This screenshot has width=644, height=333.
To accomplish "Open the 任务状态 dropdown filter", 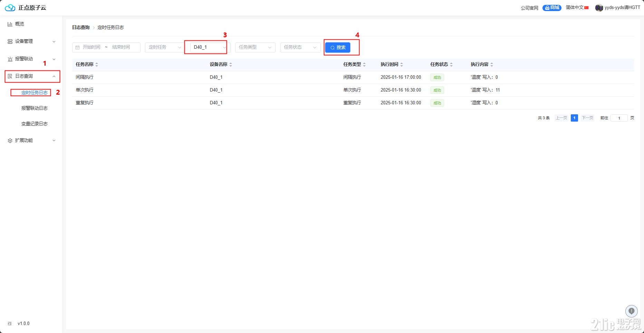I will (x=300, y=47).
